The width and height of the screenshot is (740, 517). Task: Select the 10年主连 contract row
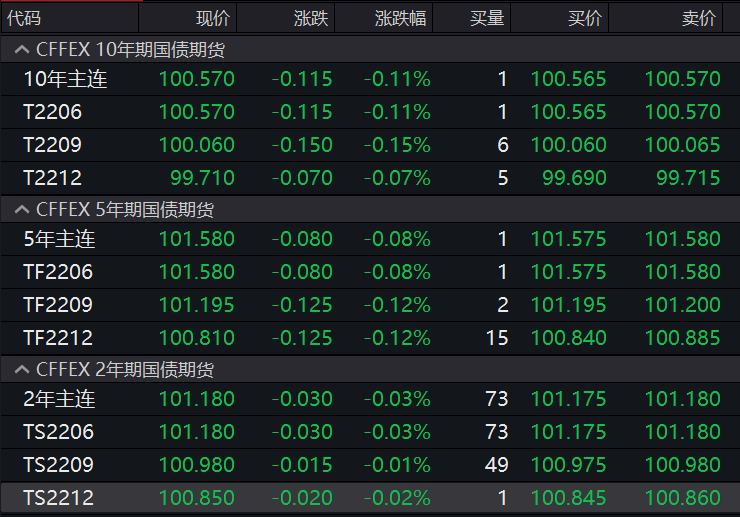click(65, 80)
